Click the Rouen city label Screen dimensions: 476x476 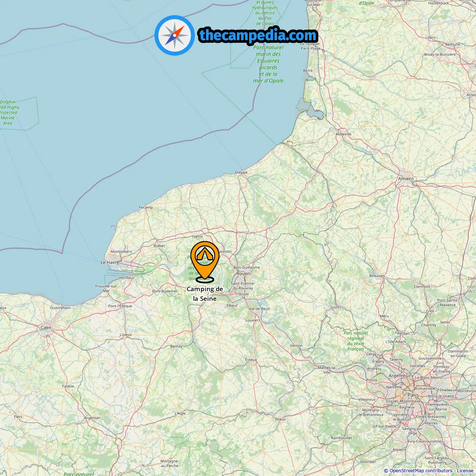244,273
